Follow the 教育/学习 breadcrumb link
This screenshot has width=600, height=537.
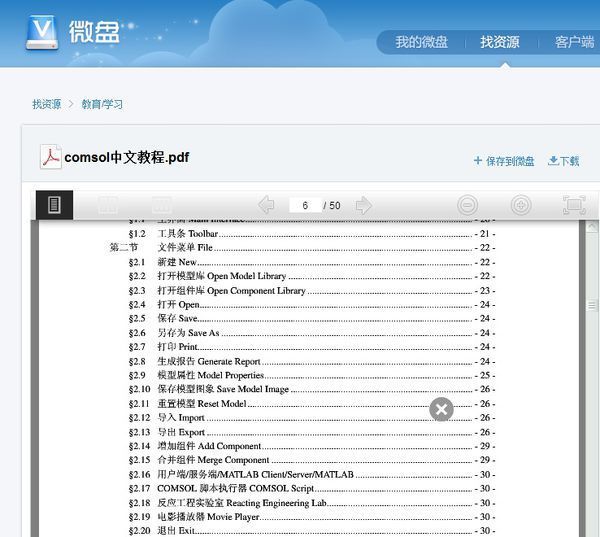pos(102,104)
